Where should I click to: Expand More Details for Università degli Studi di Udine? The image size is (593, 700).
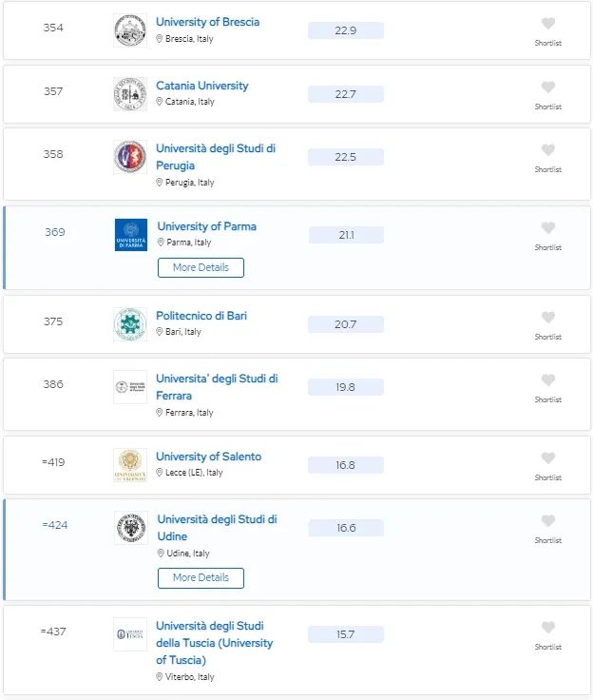tap(201, 578)
